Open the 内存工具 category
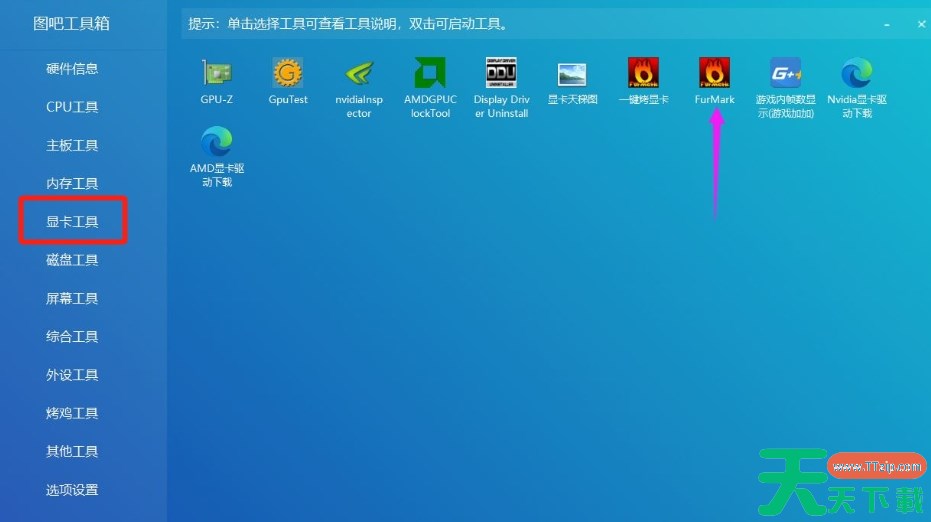 click(72, 184)
